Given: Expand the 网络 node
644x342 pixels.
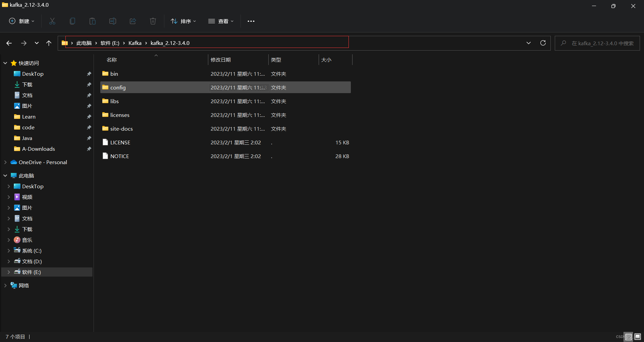Looking at the screenshot, I should (5, 285).
